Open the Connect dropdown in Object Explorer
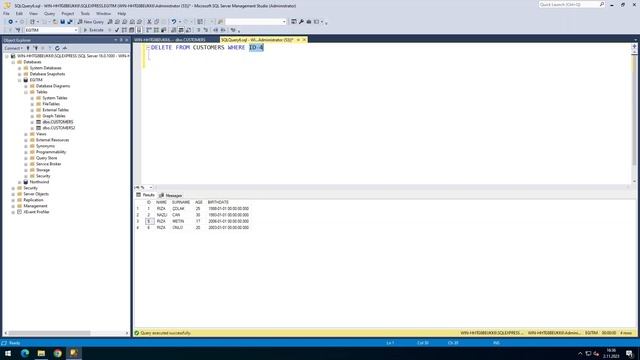 [13, 48]
